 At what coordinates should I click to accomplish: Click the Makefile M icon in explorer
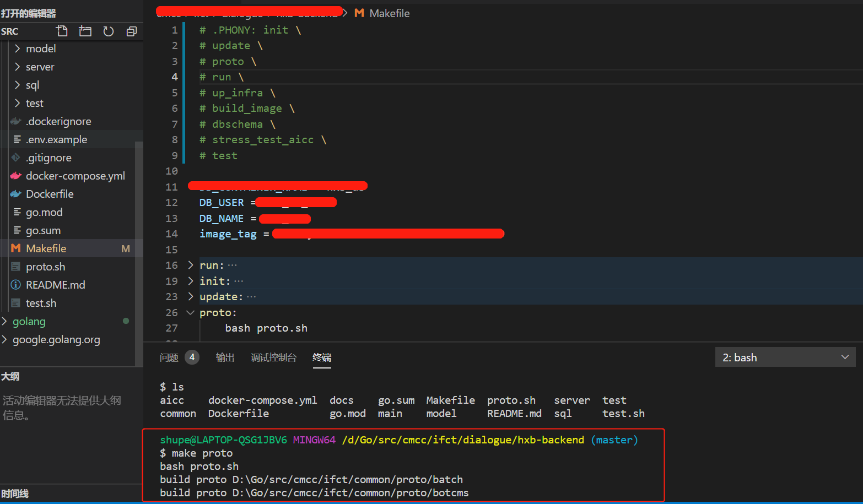pyautogui.click(x=16, y=248)
